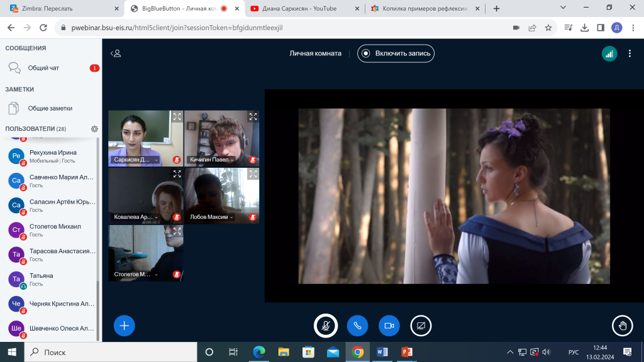
Task: Switch to Копилка примеров рефлексии tab
Action: (x=425, y=9)
